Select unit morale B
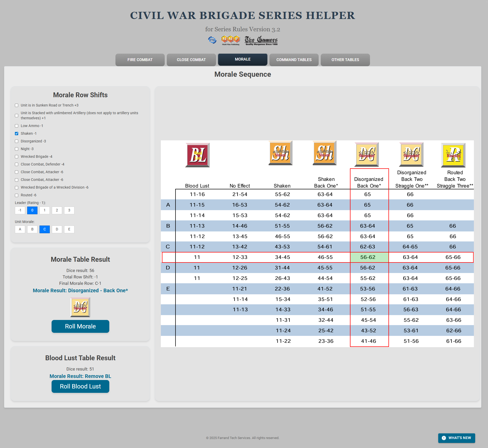This screenshot has width=488, height=448. click(x=32, y=229)
